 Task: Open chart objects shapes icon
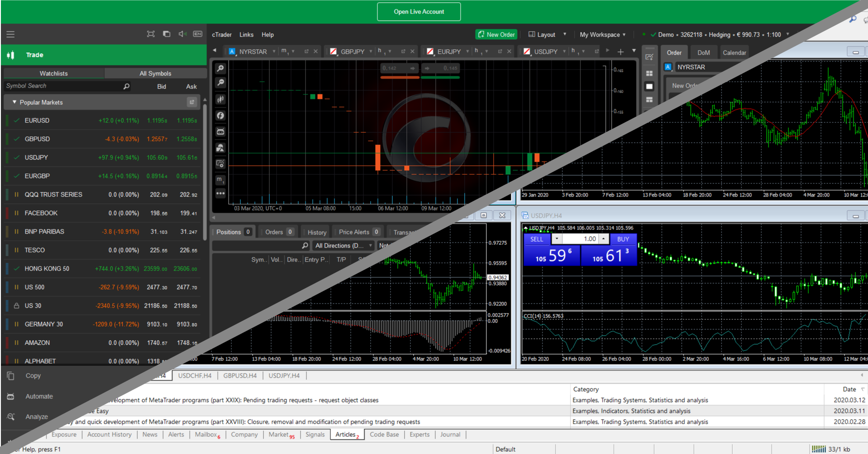click(220, 148)
